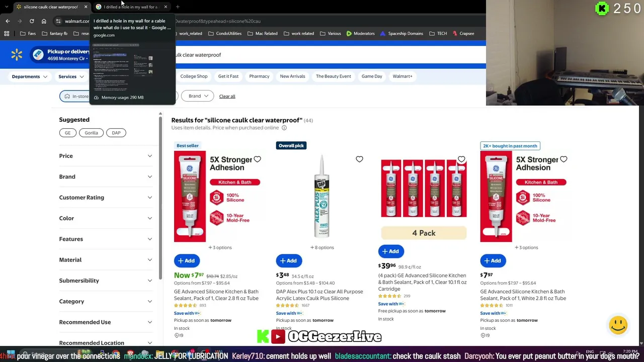This screenshot has width=644, height=362.
Task: Toggle the In-store filter chip
Action: click(75, 96)
